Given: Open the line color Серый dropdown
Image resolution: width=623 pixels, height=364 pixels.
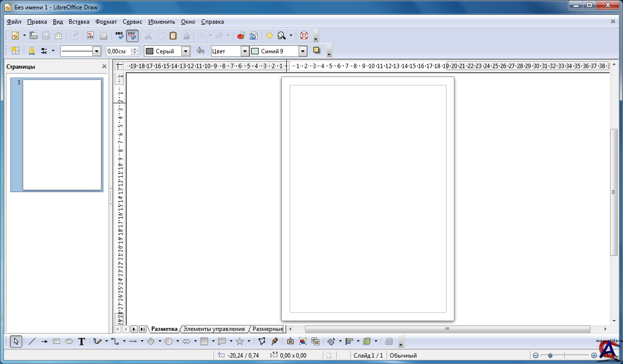Looking at the screenshot, I should tap(186, 51).
